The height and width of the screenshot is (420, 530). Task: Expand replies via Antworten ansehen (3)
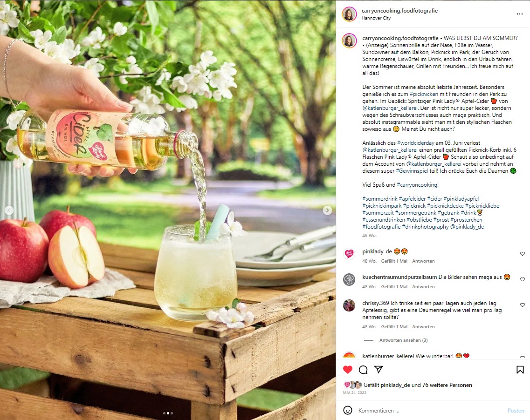click(403, 340)
